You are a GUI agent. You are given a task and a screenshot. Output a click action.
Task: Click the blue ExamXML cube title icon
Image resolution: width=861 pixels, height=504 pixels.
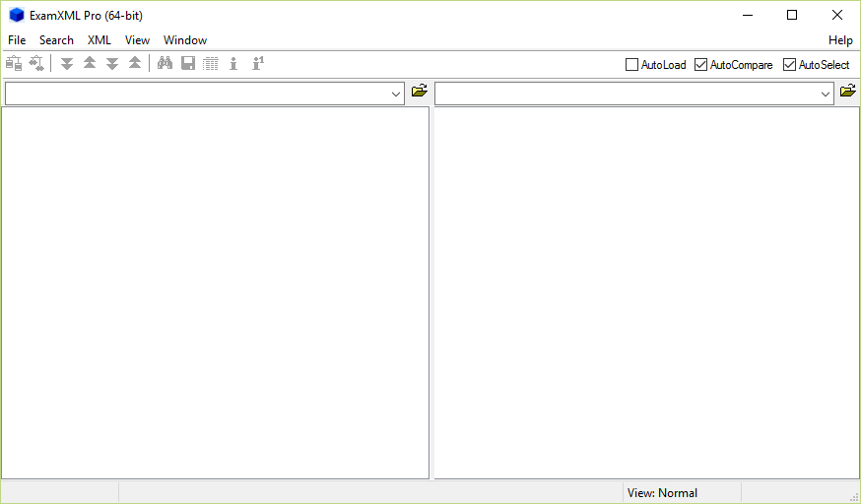(17, 16)
